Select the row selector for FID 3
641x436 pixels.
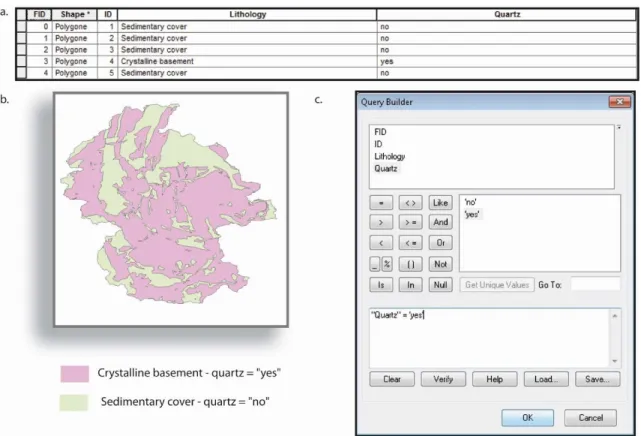coord(22,61)
